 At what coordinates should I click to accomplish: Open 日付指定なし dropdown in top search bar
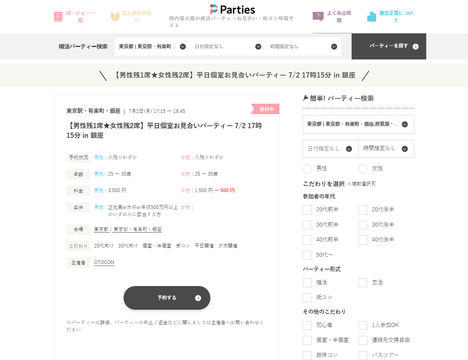tap(228, 46)
